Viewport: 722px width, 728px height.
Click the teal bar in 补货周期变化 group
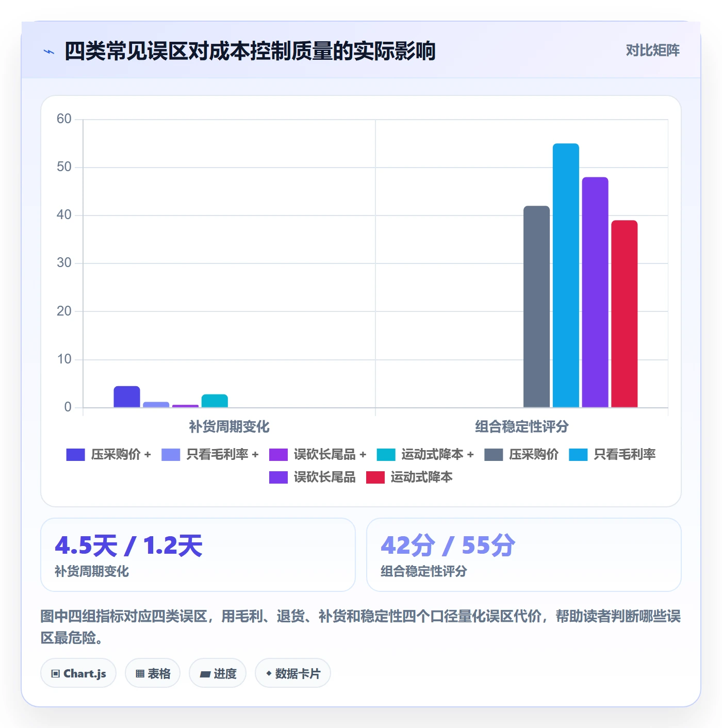coord(215,401)
